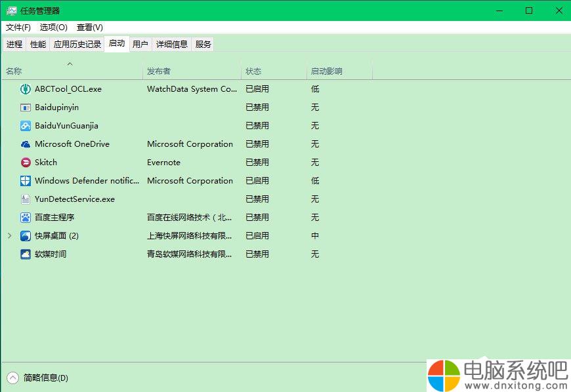The width and height of the screenshot is (571, 392).
Task: Click Skitch's 无 startup impact
Action: [x=315, y=163]
